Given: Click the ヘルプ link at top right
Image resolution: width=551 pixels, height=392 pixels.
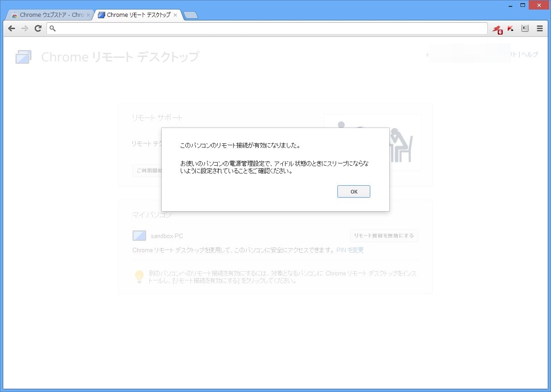Looking at the screenshot, I should (530, 55).
